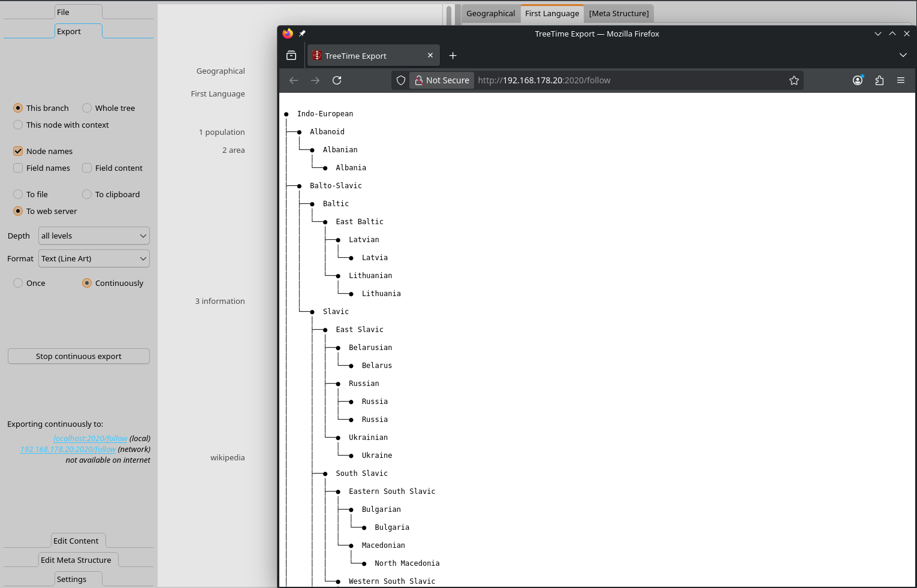This screenshot has height=588, width=917.
Task: Open the Firefox account icon
Action: [858, 80]
